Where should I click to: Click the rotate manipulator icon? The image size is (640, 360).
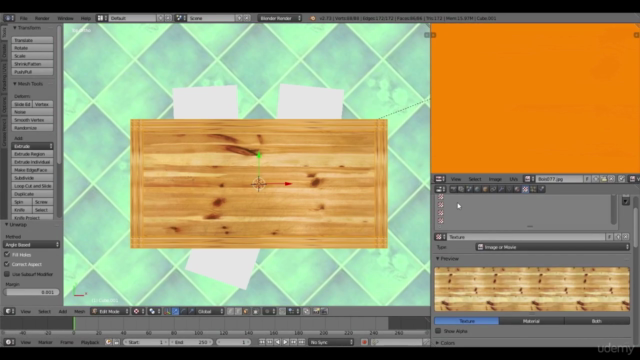184,311
